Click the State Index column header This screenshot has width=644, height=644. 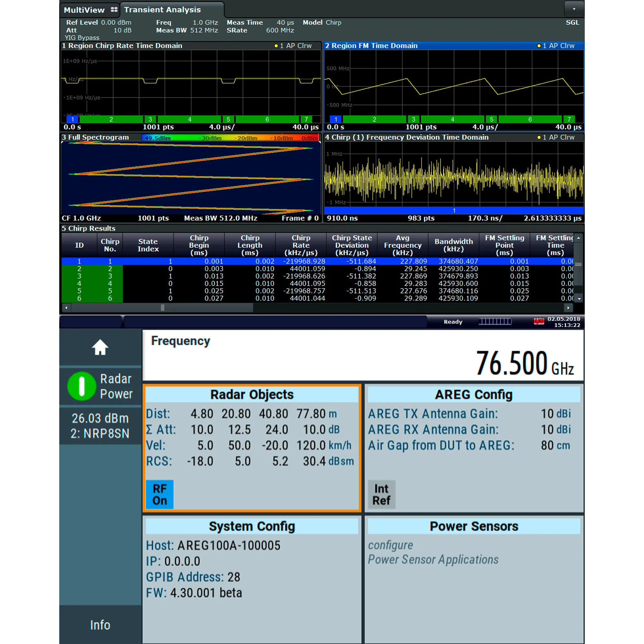[148, 245]
